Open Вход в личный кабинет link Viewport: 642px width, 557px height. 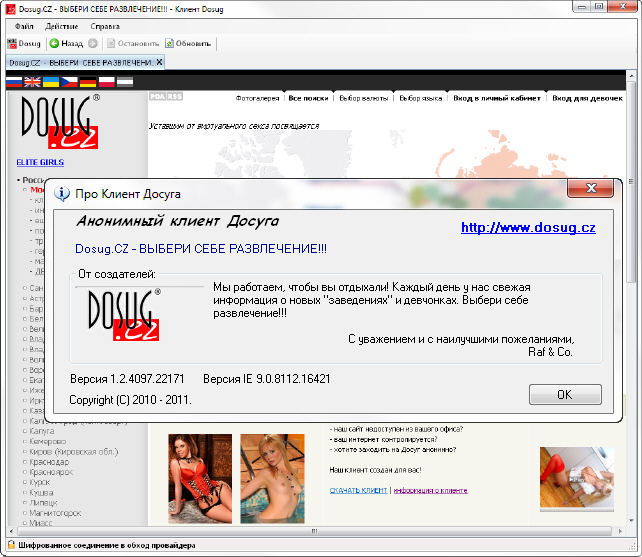(497, 98)
